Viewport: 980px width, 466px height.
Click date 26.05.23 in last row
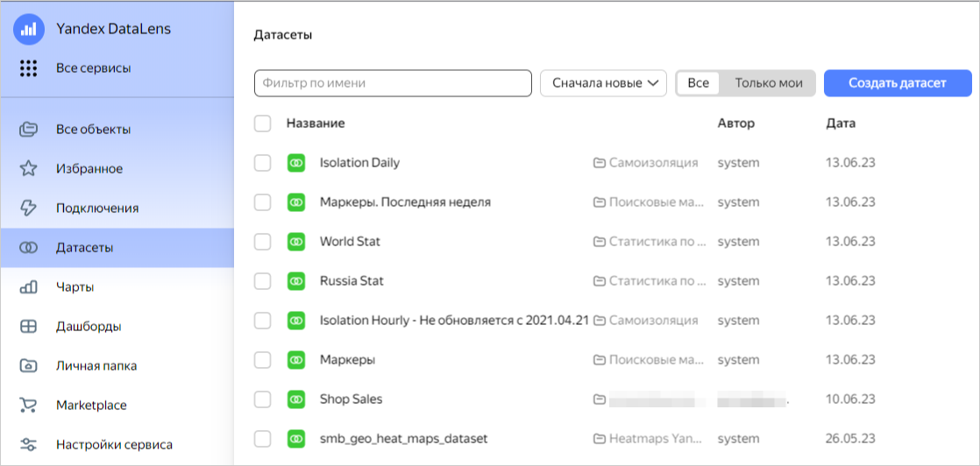point(850,439)
